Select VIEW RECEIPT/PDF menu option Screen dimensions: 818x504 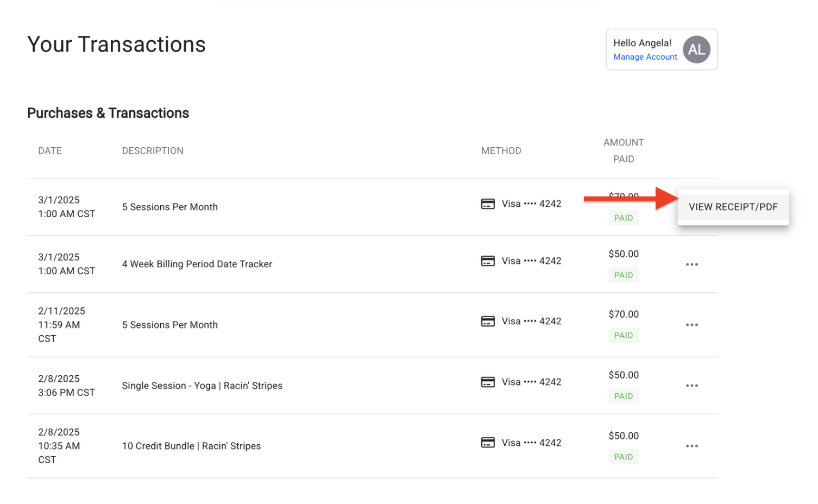733,207
